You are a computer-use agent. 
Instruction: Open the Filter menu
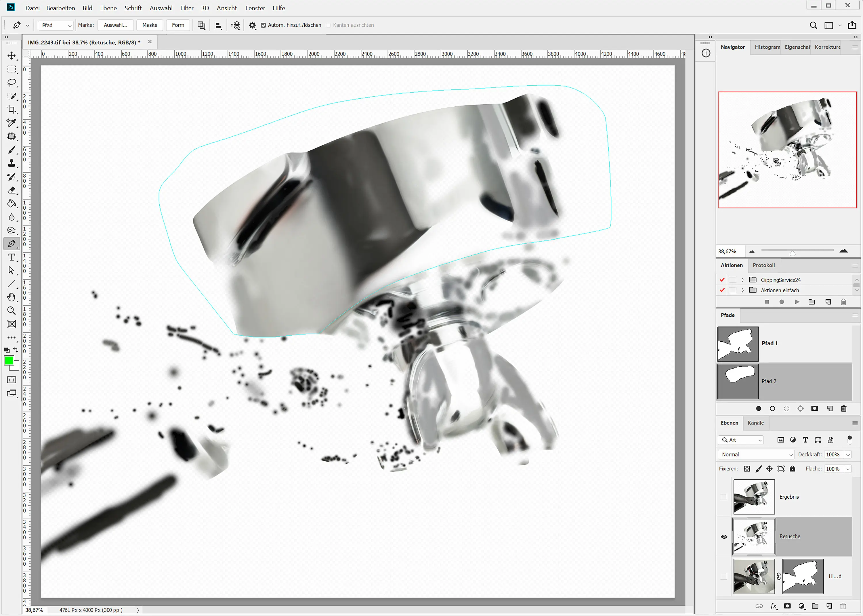[187, 8]
